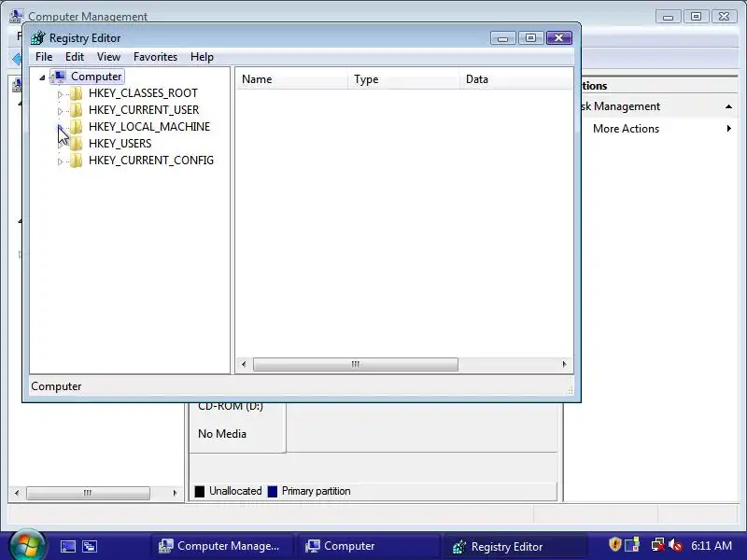Click Show Desktop quick launch icon
The width and height of the screenshot is (747, 560).
[x=67, y=546]
